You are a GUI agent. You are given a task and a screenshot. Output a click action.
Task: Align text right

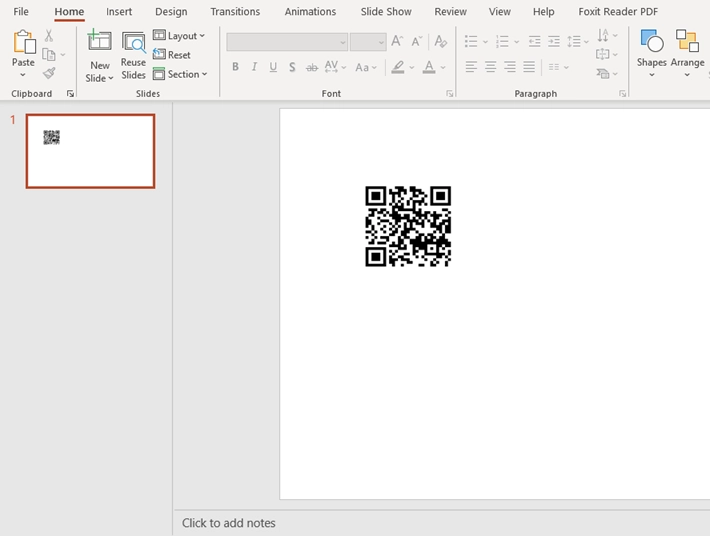[x=510, y=67]
